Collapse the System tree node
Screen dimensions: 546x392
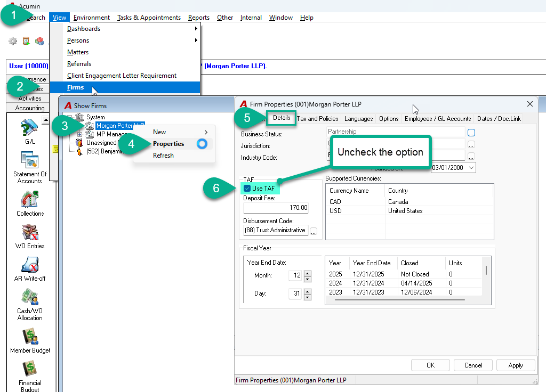[x=70, y=117]
